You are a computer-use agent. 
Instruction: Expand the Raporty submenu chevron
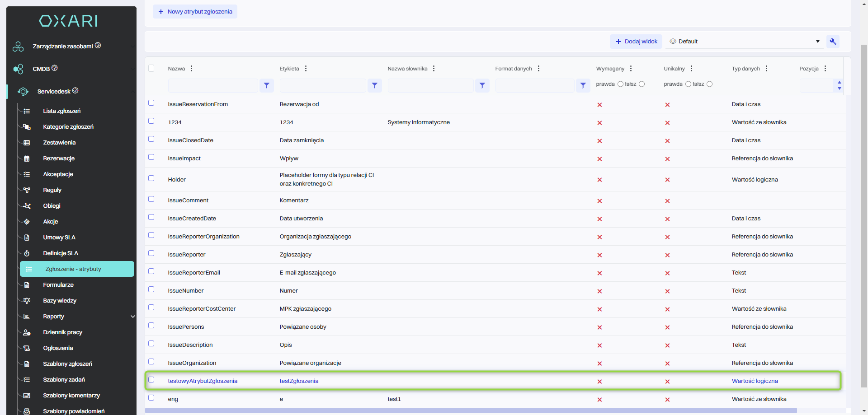132,317
